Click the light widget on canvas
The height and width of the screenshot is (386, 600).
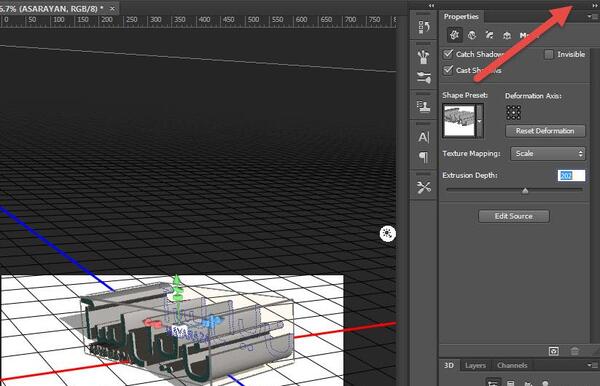click(x=388, y=233)
